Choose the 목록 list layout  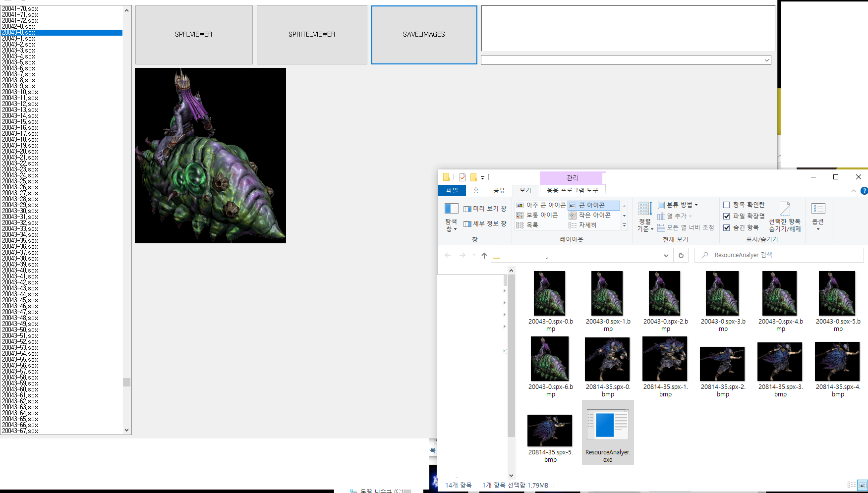[x=527, y=225]
